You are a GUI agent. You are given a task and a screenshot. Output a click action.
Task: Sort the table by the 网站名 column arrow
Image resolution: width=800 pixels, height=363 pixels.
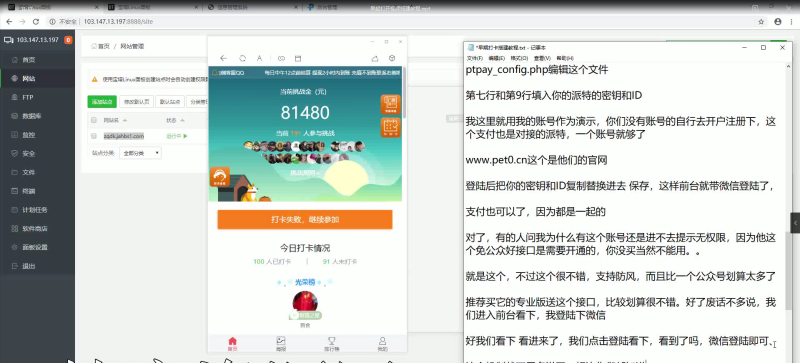pyautogui.click(x=124, y=120)
